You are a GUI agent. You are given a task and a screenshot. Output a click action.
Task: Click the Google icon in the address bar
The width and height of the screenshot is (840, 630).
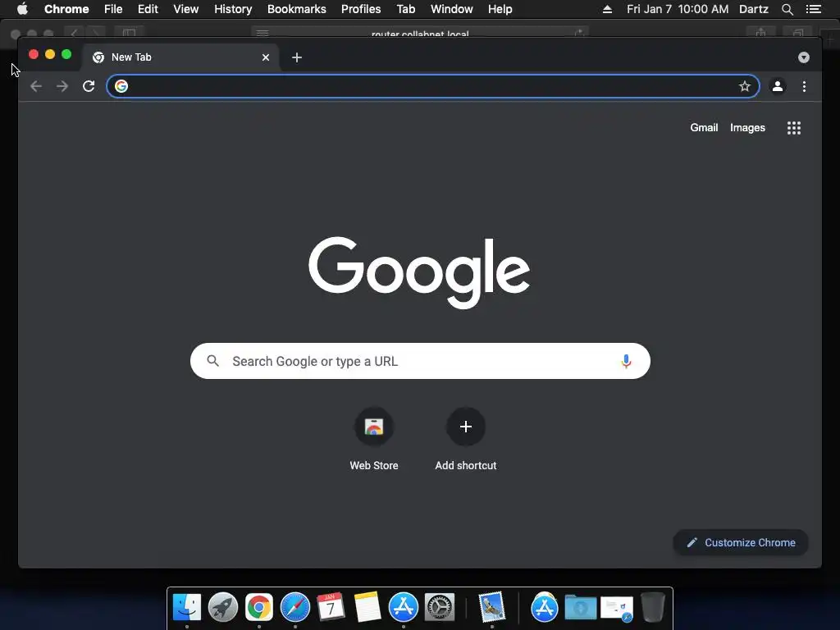tap(121, 86)
